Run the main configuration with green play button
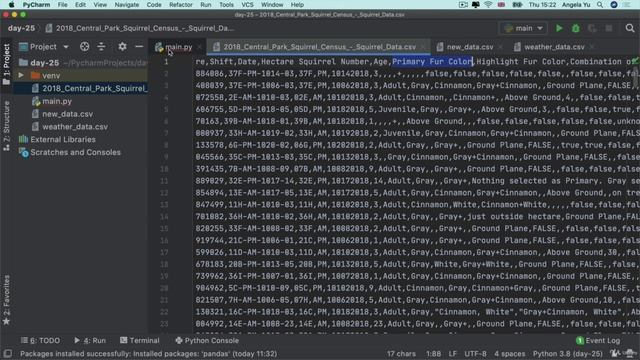Viewport: 640px width, 360px height. pos(559,28)
